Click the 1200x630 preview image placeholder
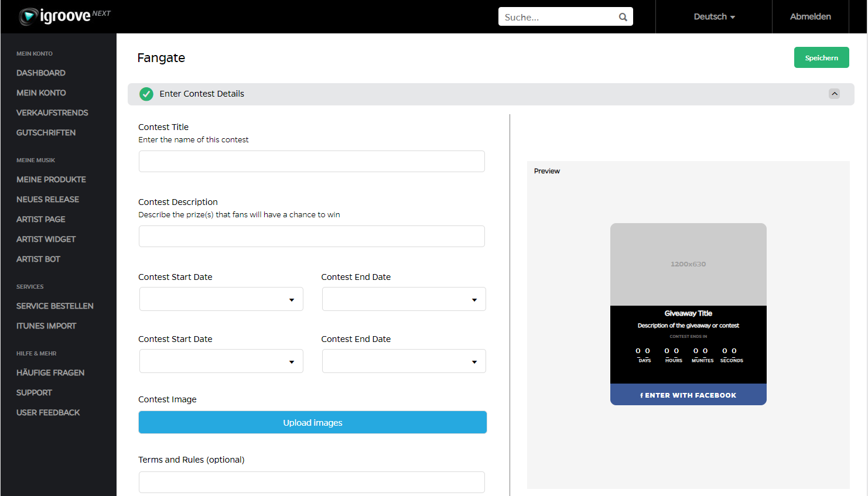 688,264
